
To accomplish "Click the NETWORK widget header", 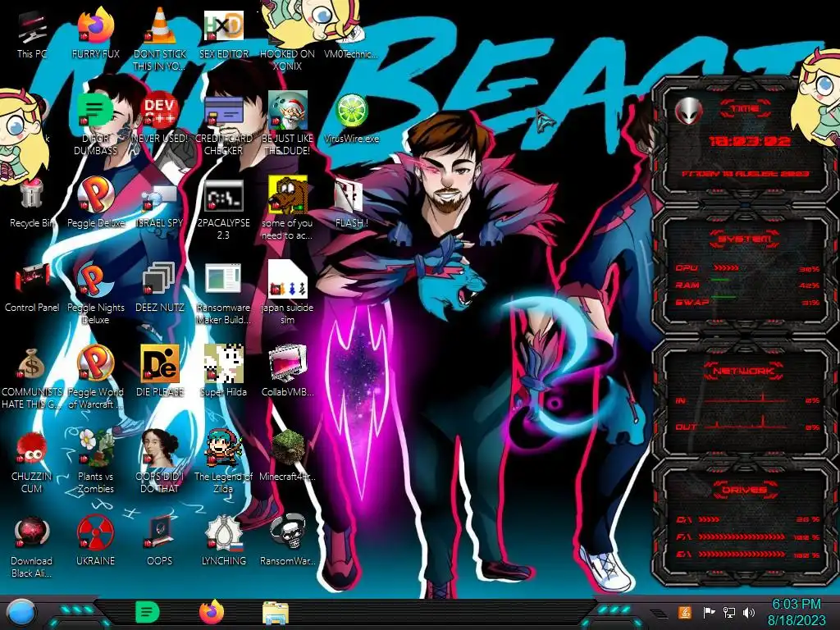I will [x=744, y=371].
